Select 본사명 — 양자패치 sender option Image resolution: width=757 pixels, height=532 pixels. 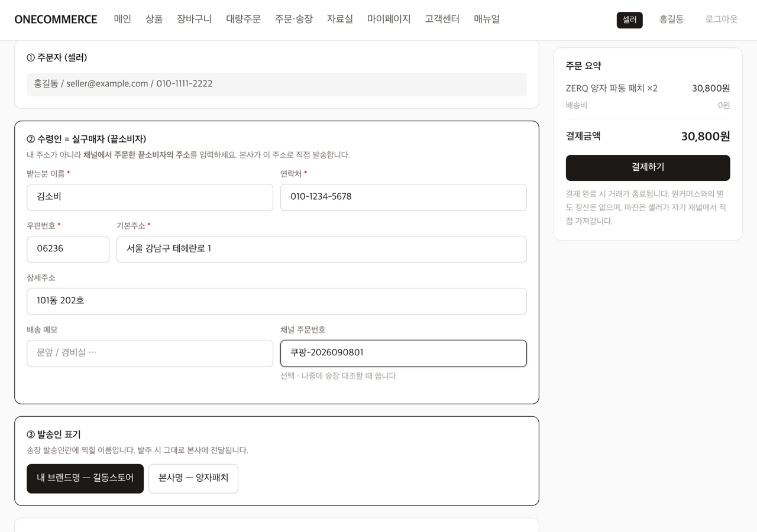[x=193, y=478]
